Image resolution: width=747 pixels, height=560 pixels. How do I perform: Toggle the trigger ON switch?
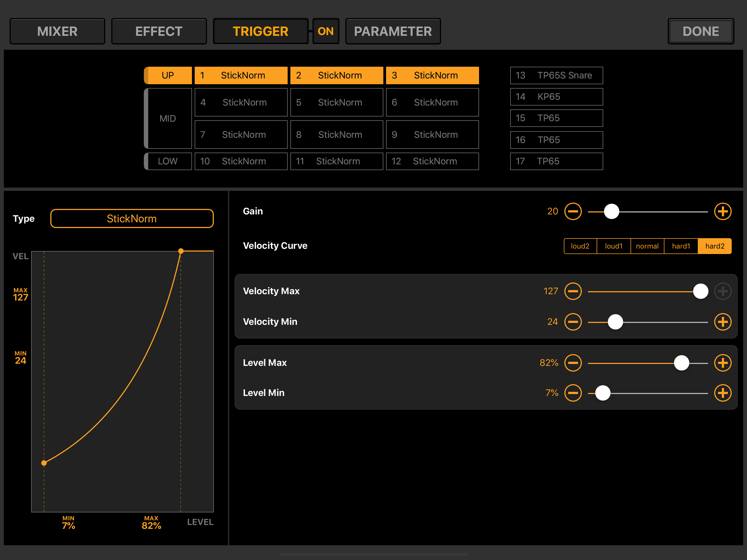326,31
